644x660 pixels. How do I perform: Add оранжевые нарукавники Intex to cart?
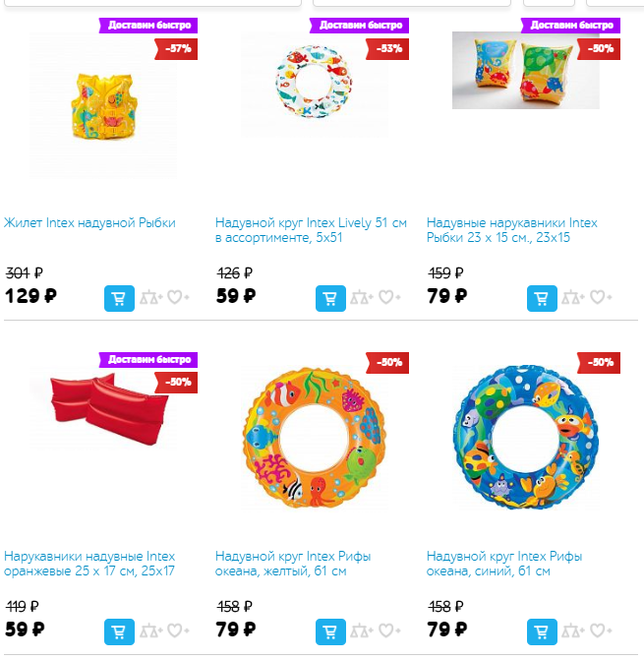pyautogui.click(x=119, y=631)
